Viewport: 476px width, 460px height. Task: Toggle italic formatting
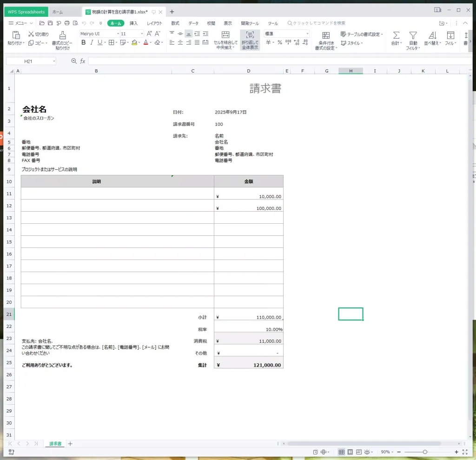point(92,42)
